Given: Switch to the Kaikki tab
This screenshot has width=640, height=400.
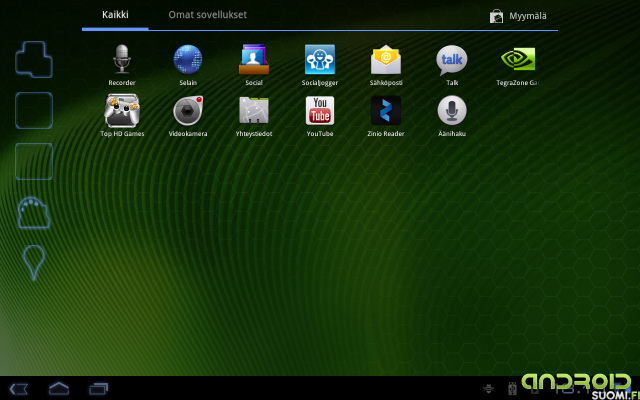Looking at the screenshot, I should (x=115, y=15).
